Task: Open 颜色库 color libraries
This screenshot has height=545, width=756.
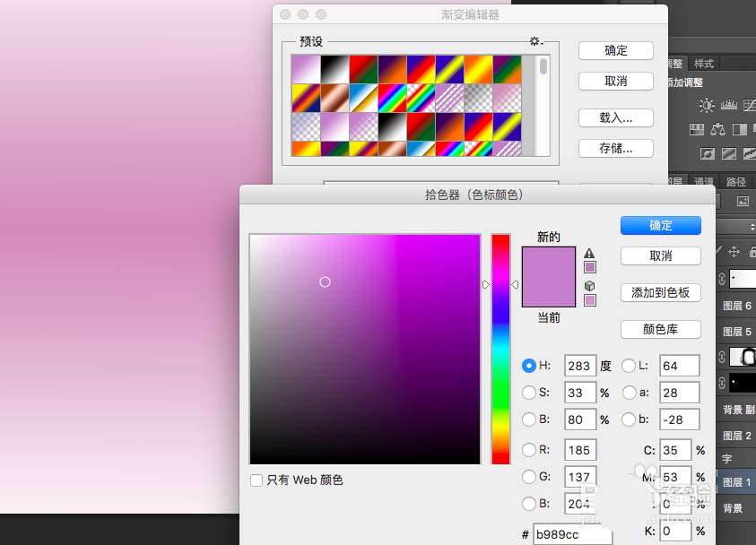Action: click(661, 329)
